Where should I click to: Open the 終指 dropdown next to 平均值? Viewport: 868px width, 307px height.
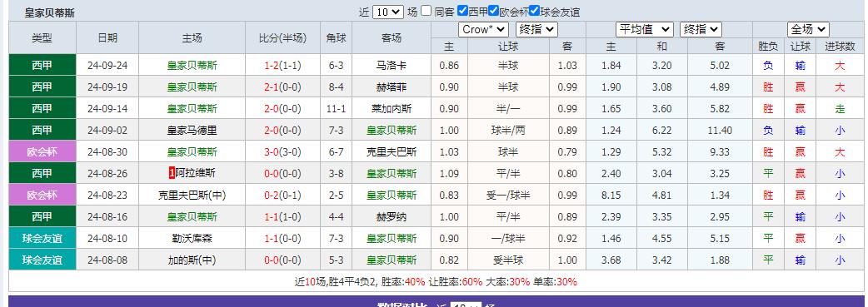tap(701, 29)
